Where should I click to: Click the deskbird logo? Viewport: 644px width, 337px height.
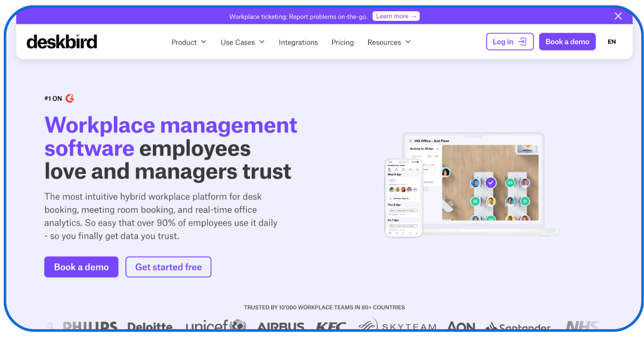(x=62, y=41)
